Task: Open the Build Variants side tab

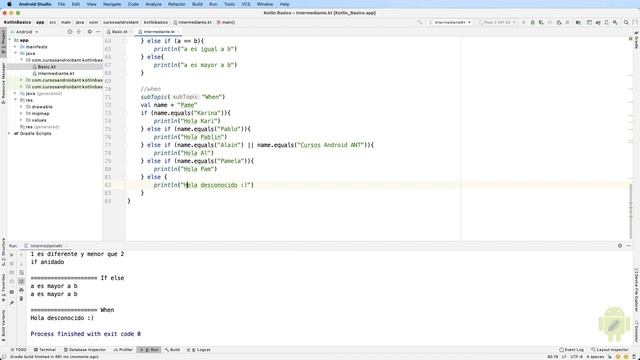Action: click(3, 325)
